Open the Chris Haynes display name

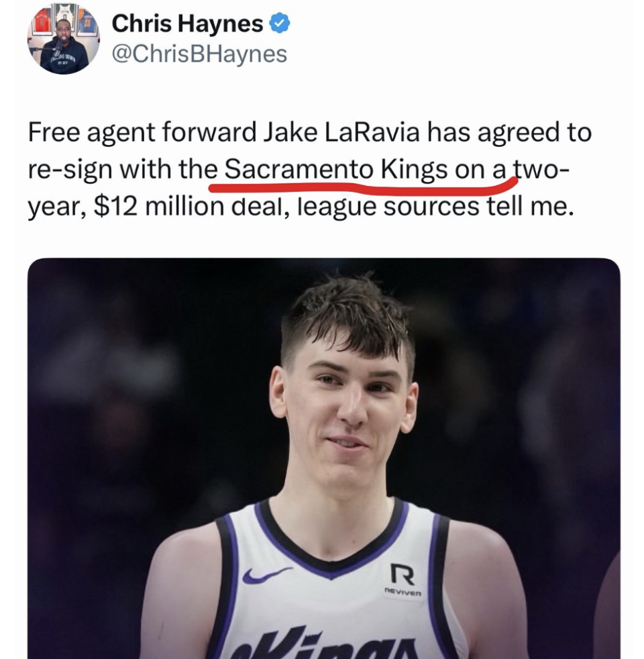tap(187, 23)
